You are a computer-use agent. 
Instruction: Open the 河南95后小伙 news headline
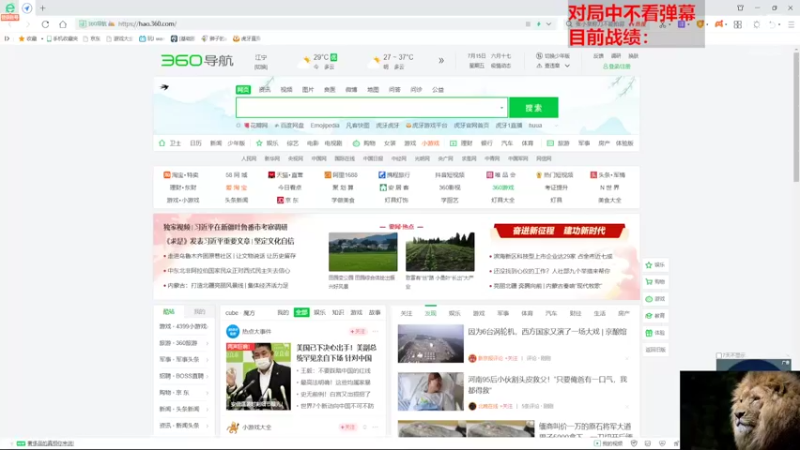[x=547, y=385]
